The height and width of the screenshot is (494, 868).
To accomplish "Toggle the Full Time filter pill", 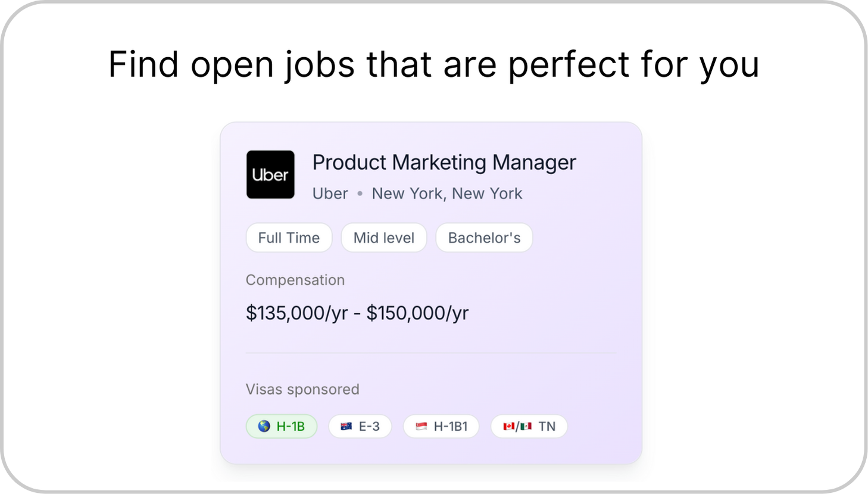I will point(289,237).
